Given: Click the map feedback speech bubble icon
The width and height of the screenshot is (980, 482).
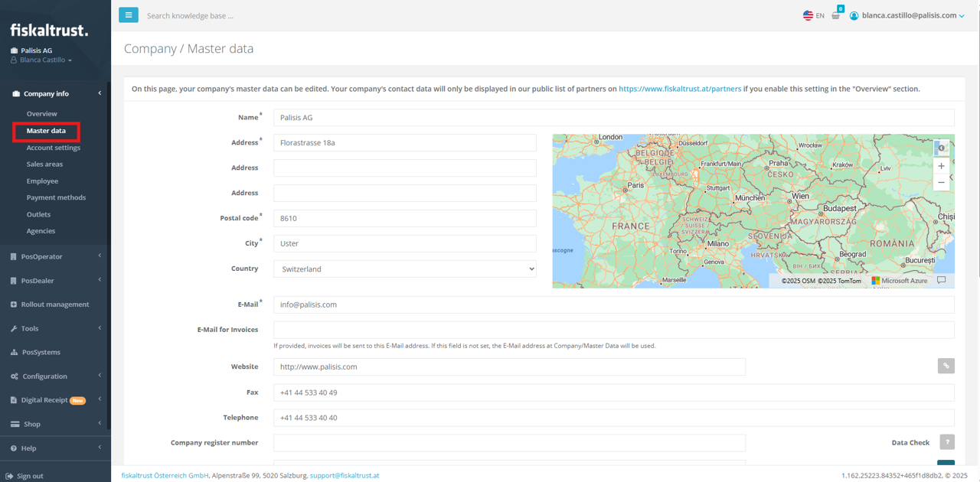Looking at the screenshot, I should pyautogui.click(x=942, y=280).
